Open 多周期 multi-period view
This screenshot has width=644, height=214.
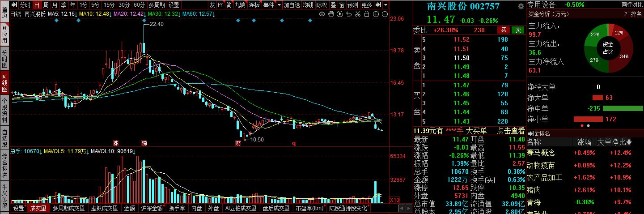(157, 5)
